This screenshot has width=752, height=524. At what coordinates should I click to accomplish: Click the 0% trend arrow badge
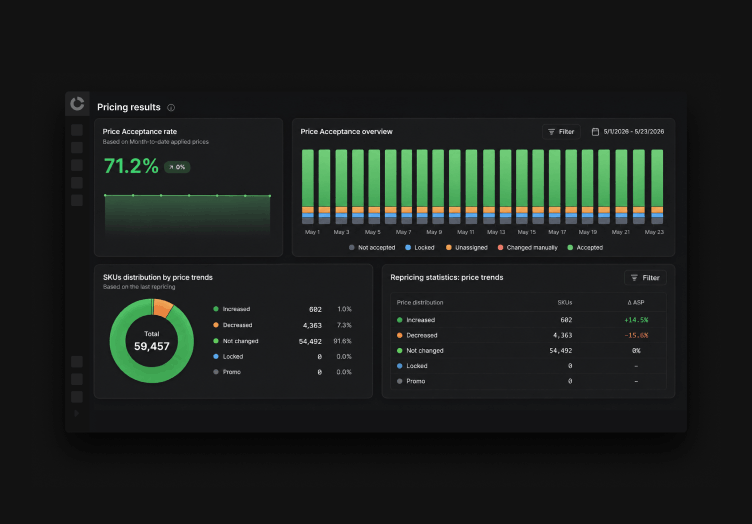(x=177, y=167)
